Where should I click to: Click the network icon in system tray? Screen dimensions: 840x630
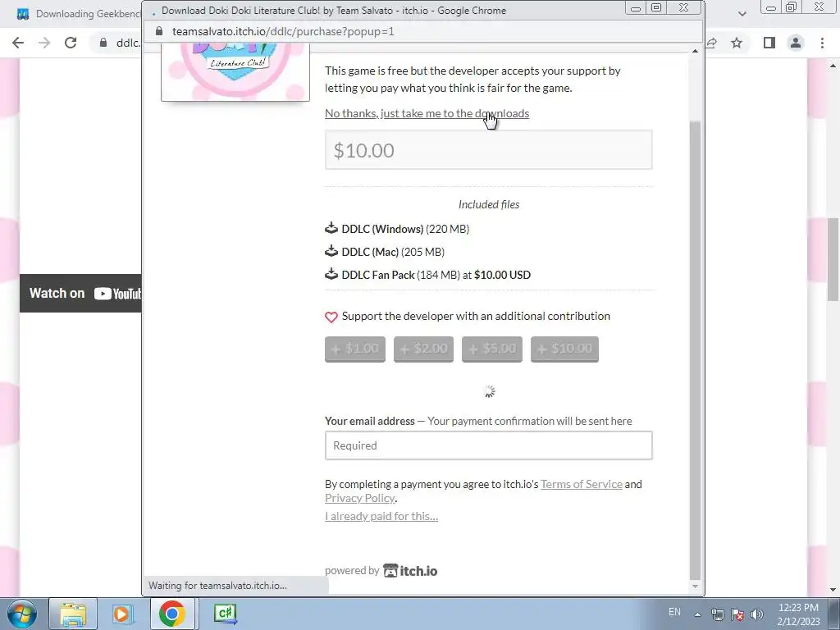click(x=717, y=614)
